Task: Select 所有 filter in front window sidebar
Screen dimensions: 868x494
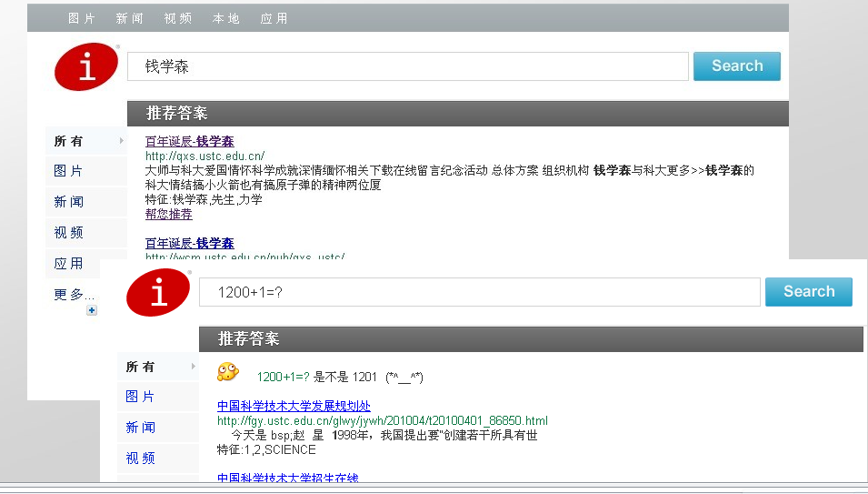Action: 158,366
